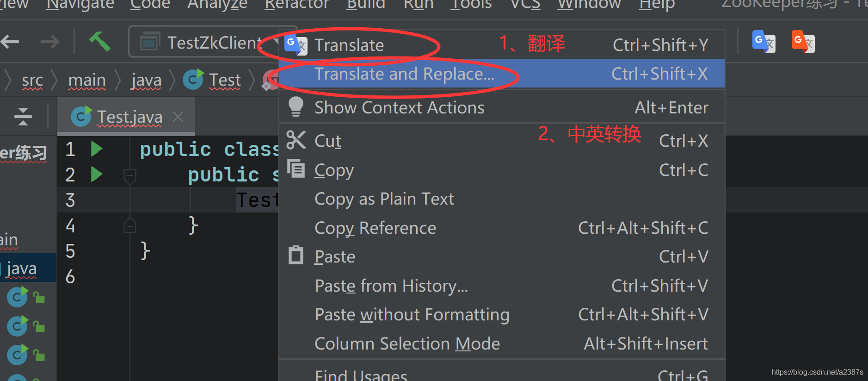The width and height of the screenshot is (868, 381).
Task: Click the green Build hammer icon
Action: click(x=99, y=42)
